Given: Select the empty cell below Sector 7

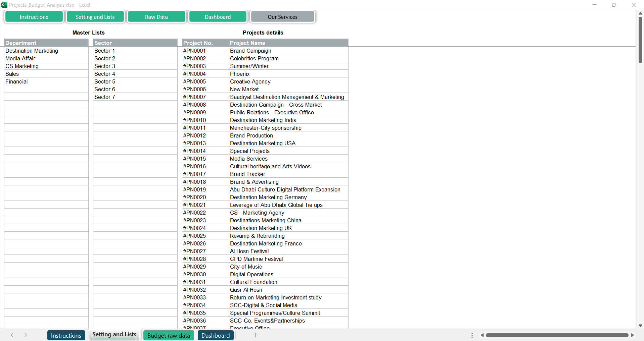Looking at the screenshot, I should [135, 105].
